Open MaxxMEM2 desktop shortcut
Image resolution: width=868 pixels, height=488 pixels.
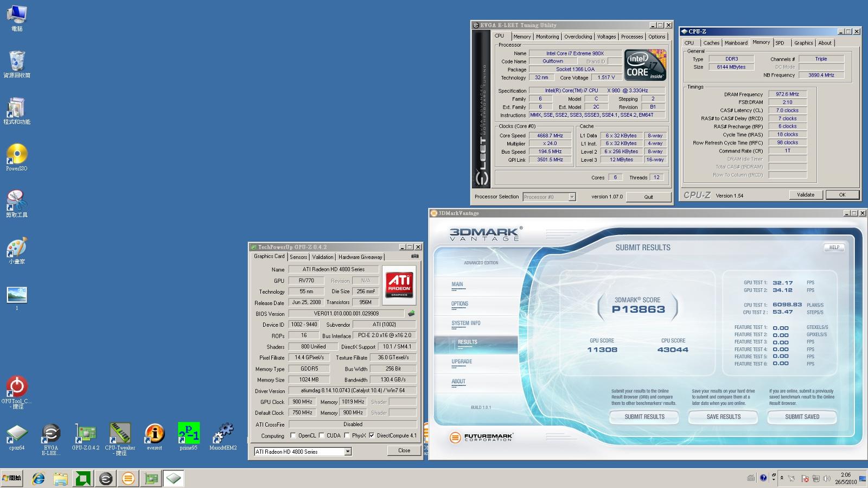pos(223,436)
